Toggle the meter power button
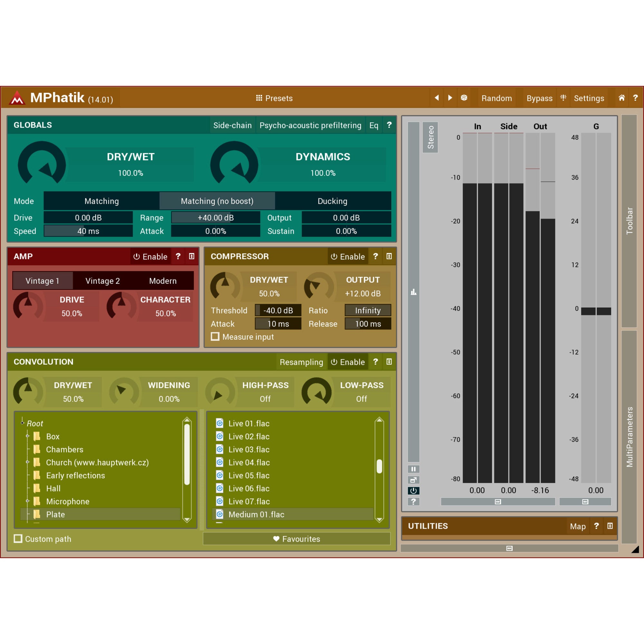 [413, 491]
